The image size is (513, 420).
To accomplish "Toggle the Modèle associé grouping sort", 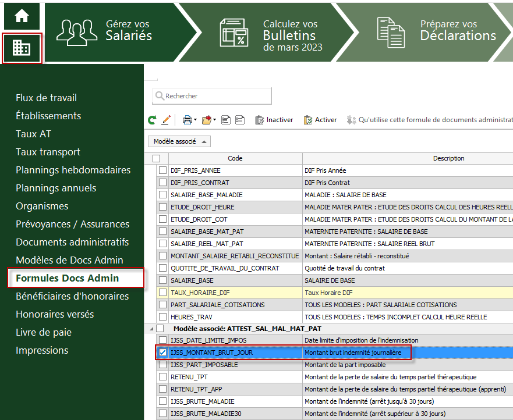I will point(179,141).
